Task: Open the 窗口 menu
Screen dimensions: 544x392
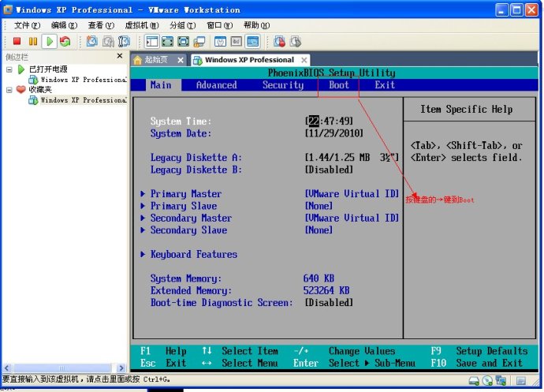Action: tap(219, 25)
